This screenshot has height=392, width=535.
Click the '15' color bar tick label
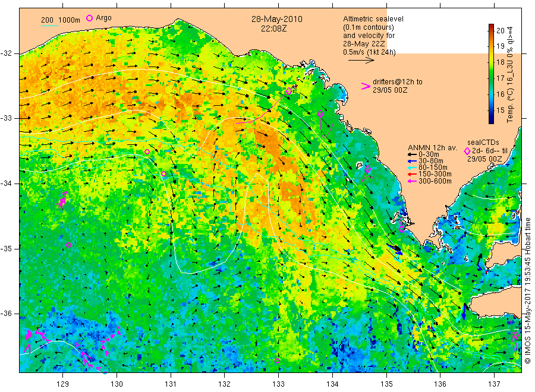coord(500,110)
